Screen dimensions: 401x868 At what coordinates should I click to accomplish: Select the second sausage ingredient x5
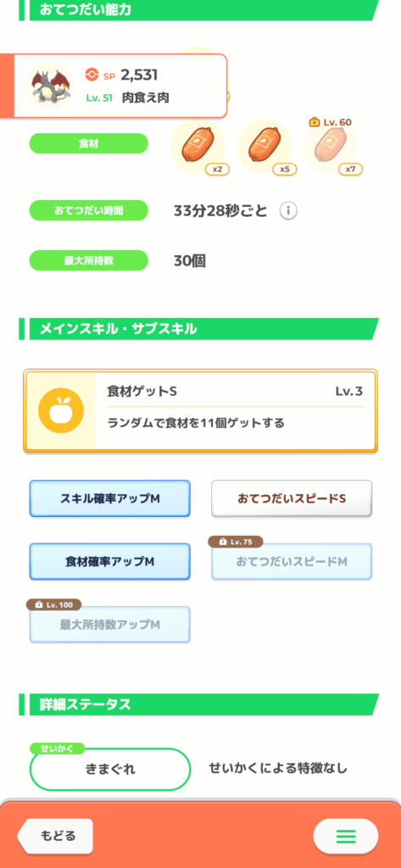coord(265,147)
